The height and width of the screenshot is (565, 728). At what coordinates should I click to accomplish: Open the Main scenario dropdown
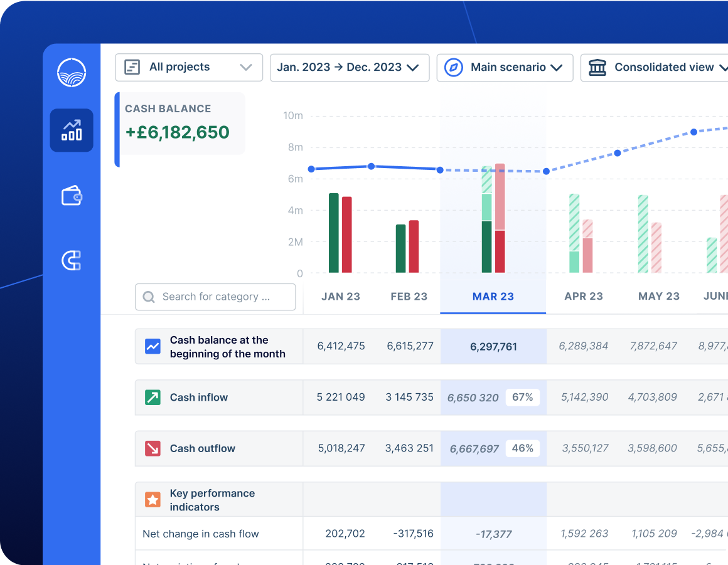505,67
